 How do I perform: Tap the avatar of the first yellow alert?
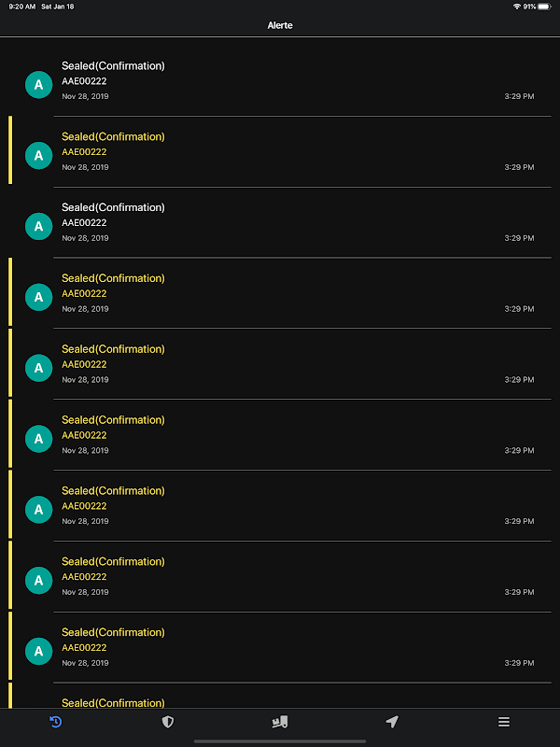[38, 155]
